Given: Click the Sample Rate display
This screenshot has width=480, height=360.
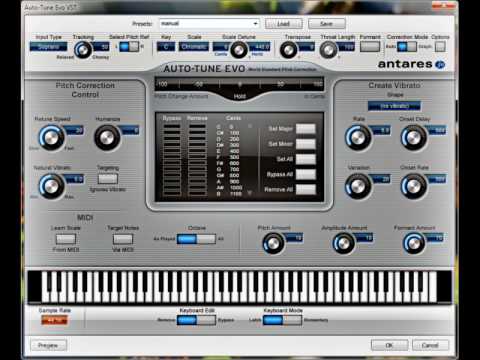Looking at the screenshot, I should coord(54,320).
